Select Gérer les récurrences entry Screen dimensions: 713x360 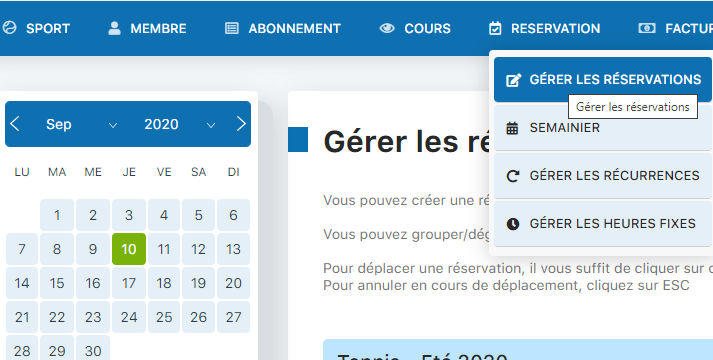603,175
